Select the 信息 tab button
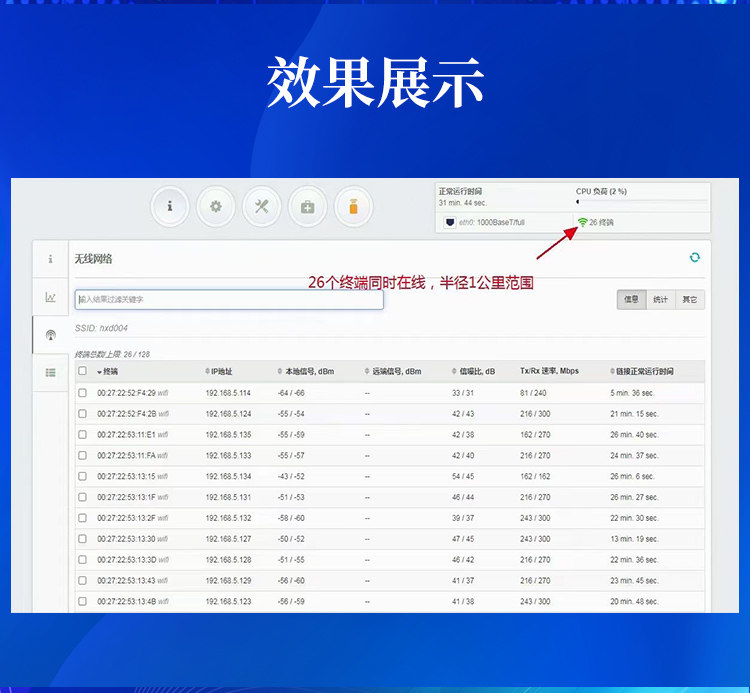This screenshot has width=750, height=693. [631, 299]
